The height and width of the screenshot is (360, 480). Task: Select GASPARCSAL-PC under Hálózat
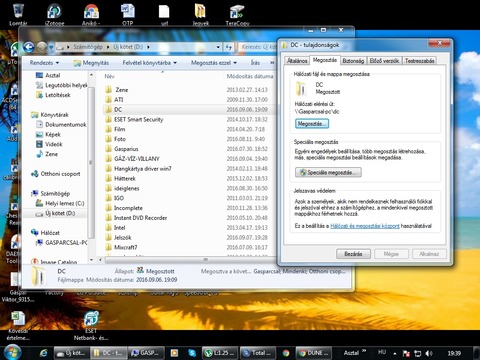pyautogui.click(x=66, y=243)
